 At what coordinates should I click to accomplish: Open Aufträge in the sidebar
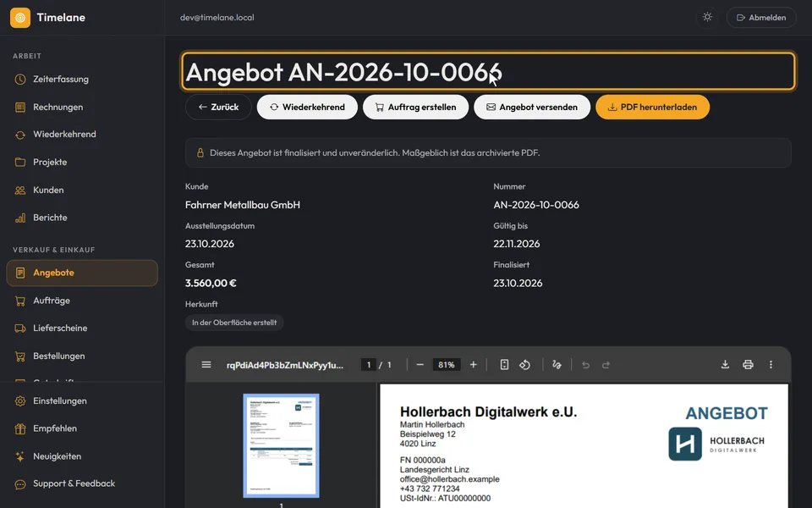pyautogui.click(x=82, y=301)
